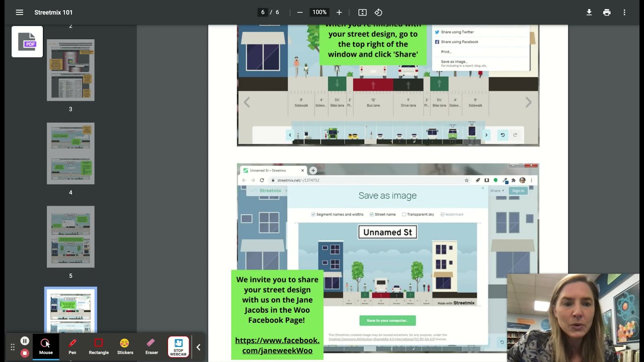The height and width of the screenshot is (362, 644).
Task: Collapse the recording toolbar with chevron
Action: click(198, 347)
